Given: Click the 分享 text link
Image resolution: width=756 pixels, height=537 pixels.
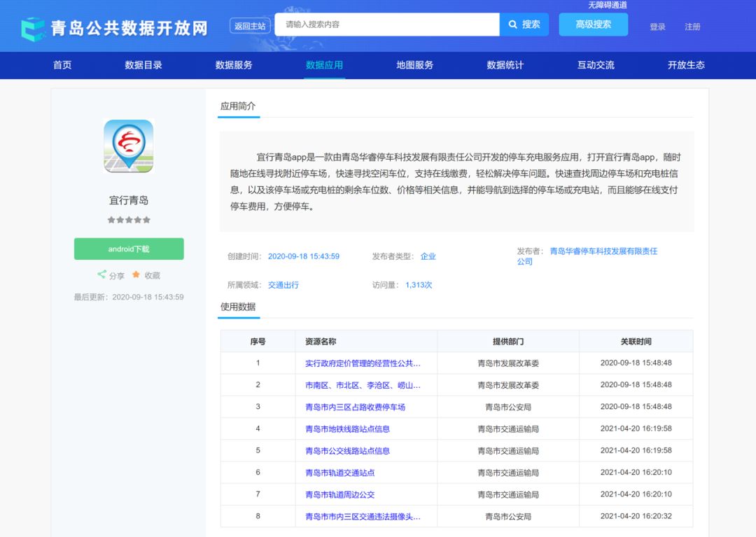Looking at the screenshot, I should tap(117, 276).
